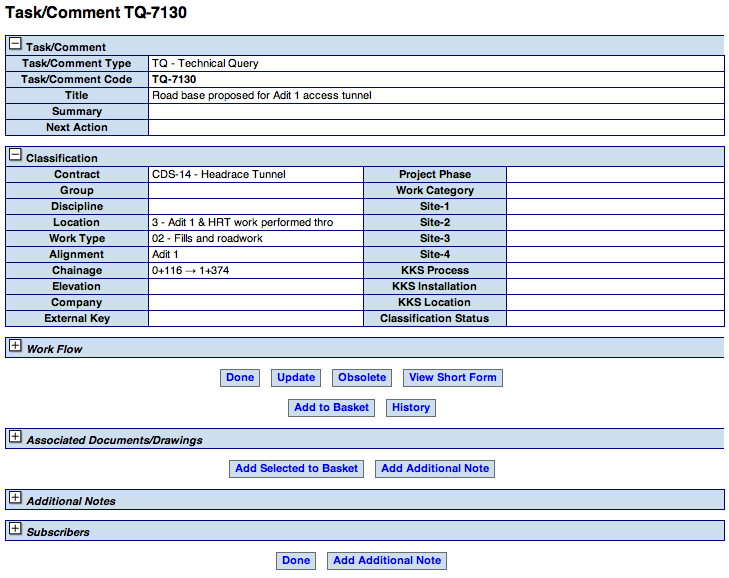Screen dimensions: 729x578
Task: Click the empty Summary field
Action: click(435, 112)
